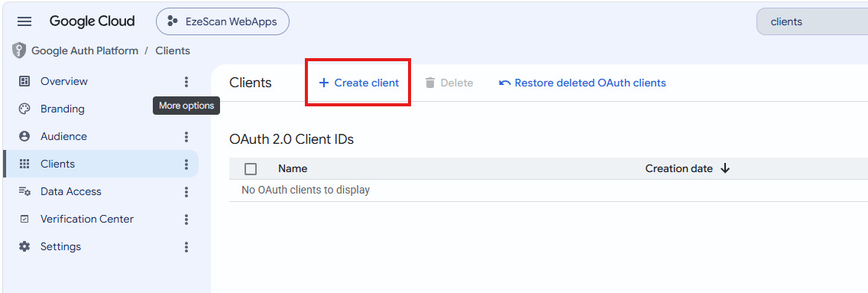Sort by Creation date arrow
868x293 pixels.
pyautogui.click(x=725, y=168)
